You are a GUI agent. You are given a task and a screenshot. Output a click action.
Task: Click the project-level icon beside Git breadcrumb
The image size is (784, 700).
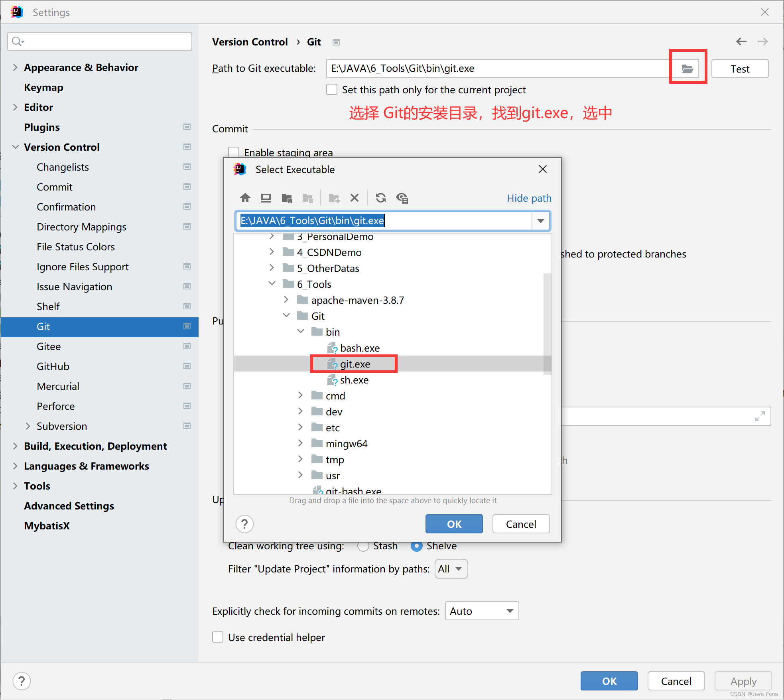[x=336, y=42]
